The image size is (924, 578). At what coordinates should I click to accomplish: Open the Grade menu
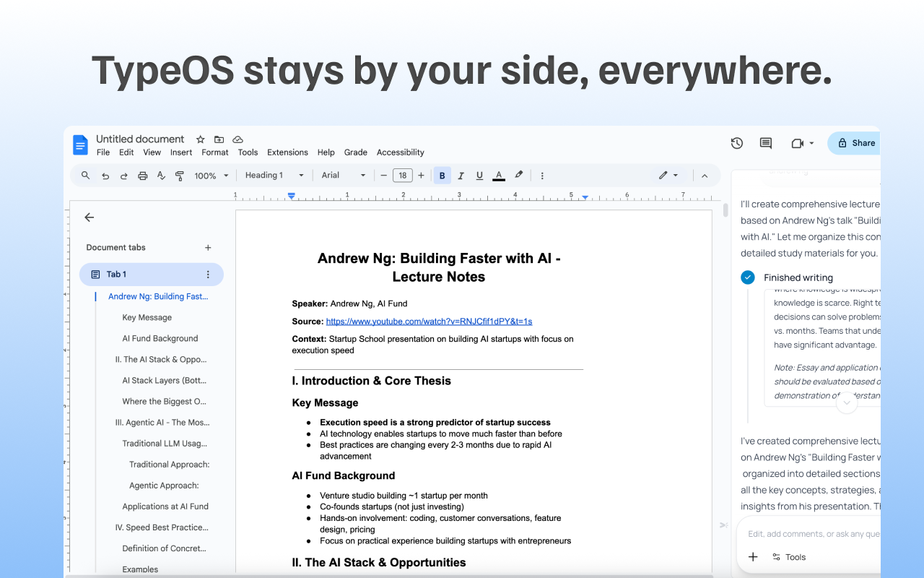[356, 152]
